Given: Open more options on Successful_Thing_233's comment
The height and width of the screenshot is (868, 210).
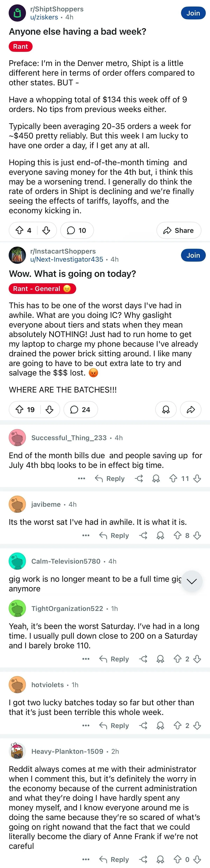Looking at the screenshot, I should [81, 478].
